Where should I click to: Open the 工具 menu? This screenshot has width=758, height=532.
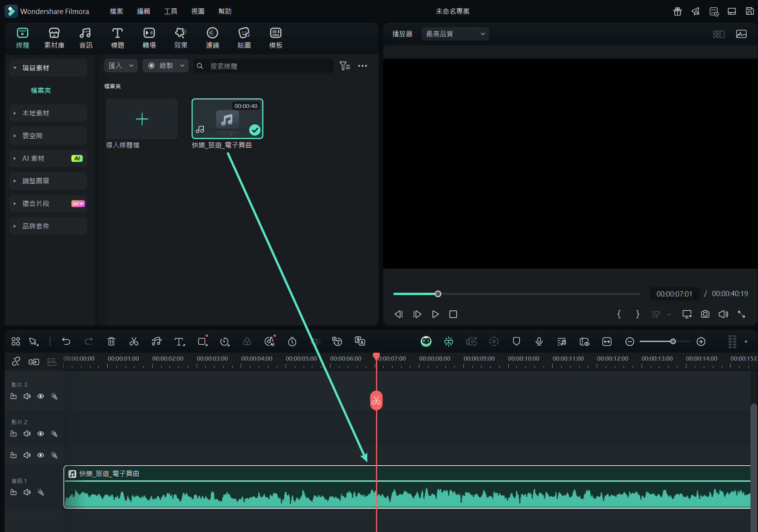[x=171, y=11]
